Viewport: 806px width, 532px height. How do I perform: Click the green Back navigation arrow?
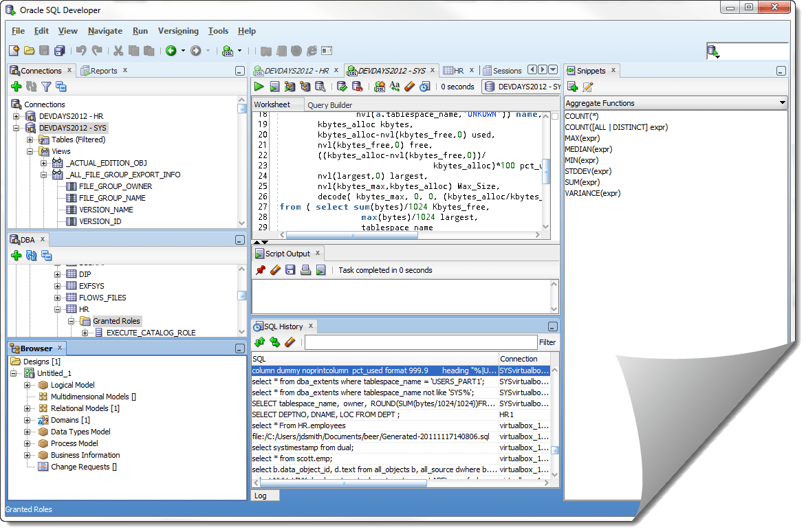point(171,50)
